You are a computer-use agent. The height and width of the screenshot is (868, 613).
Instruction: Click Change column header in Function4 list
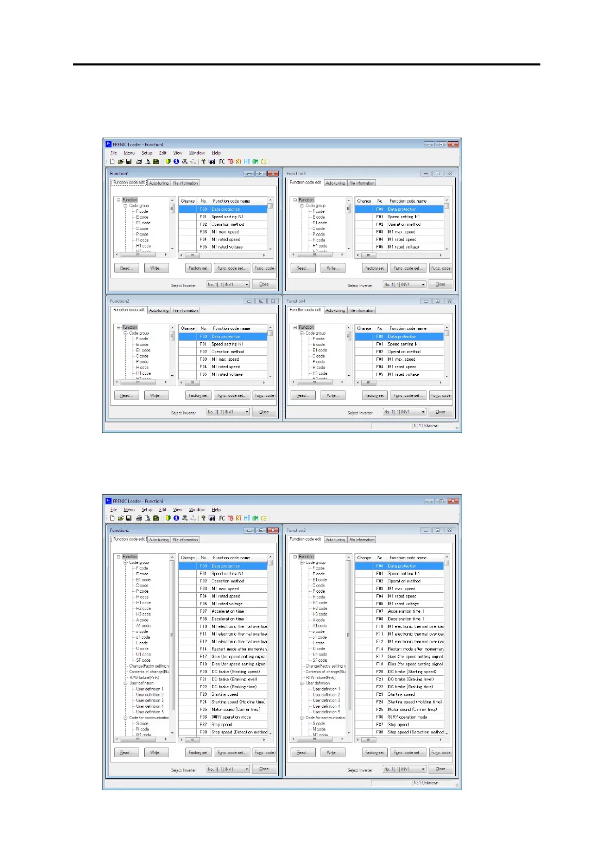pyautogui.click(x=364, y=328)
